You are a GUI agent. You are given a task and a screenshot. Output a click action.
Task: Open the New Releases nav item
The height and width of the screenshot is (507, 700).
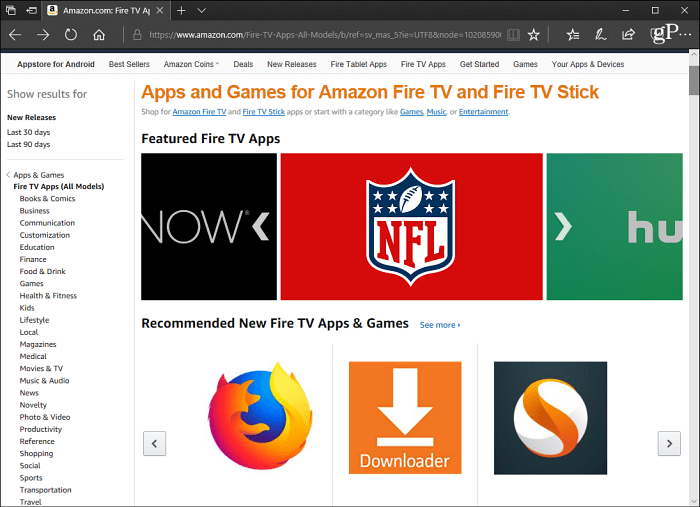292,64
